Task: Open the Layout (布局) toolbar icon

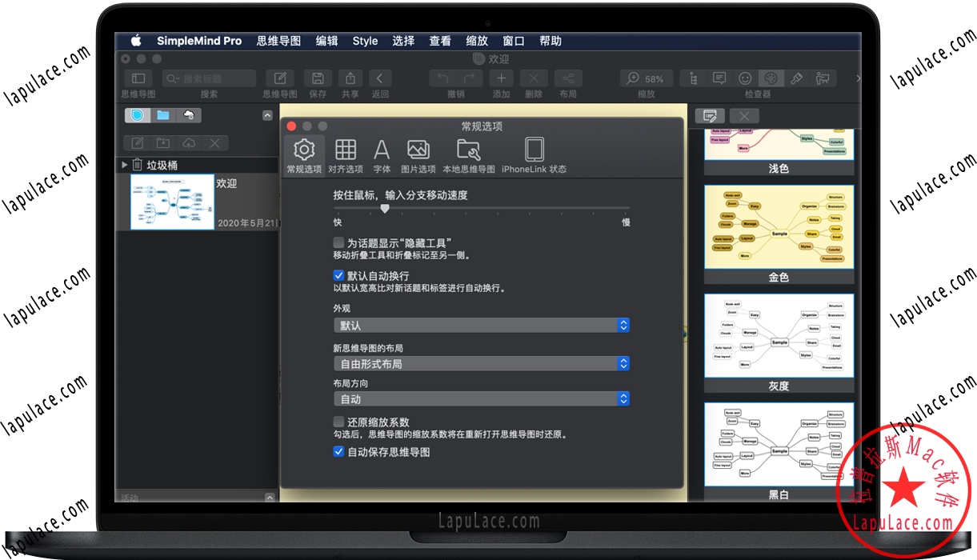Action: pos(567,78)
